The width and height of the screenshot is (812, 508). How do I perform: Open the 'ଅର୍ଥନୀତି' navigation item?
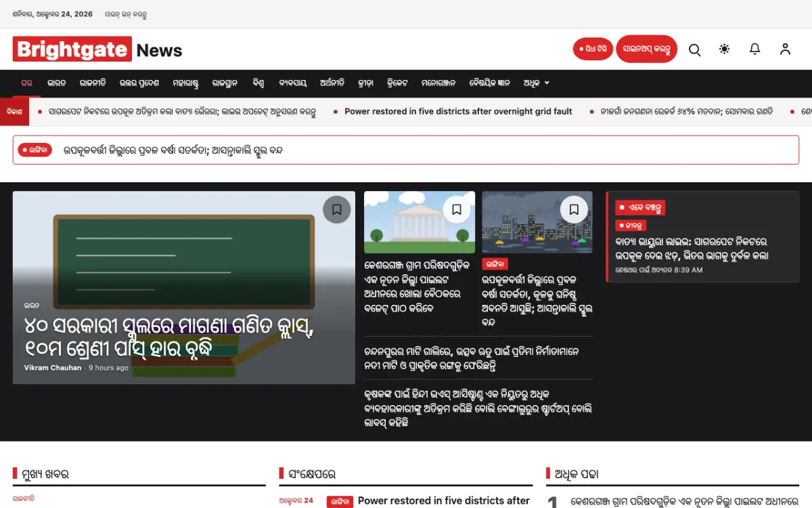point(332,83)
